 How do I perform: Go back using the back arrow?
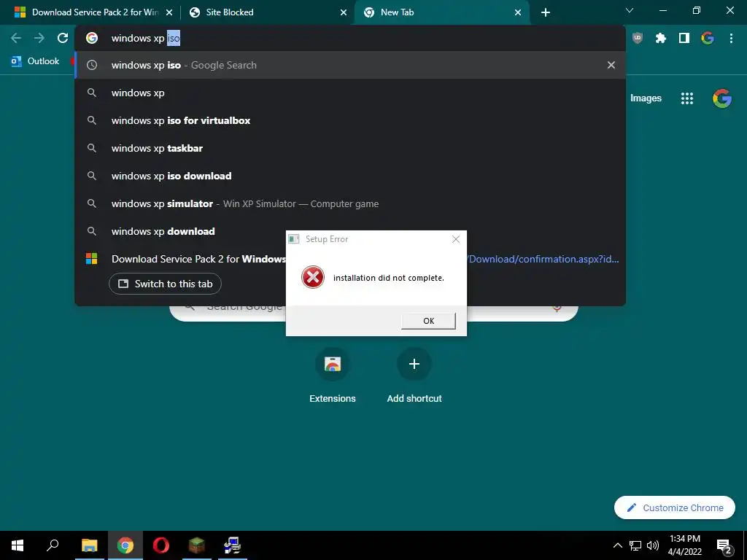(16, 38)
